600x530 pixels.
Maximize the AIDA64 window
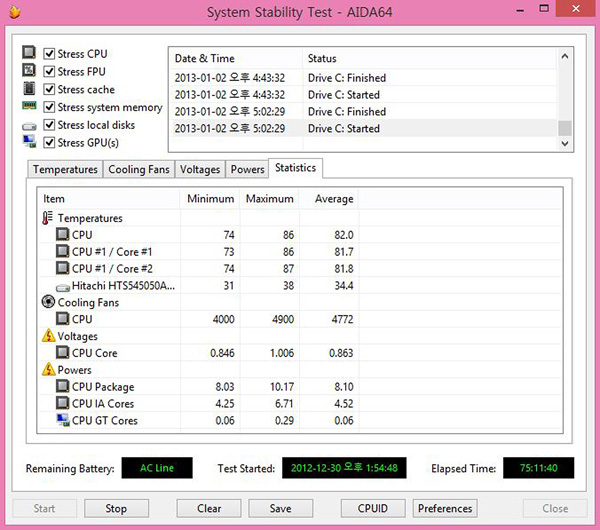(x=544, y=8)
